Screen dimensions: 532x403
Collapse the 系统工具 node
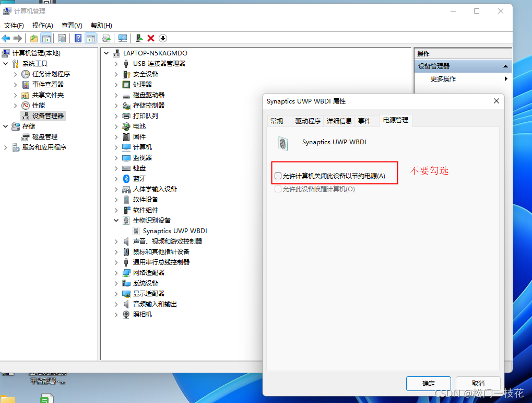(x=5, y=64)
